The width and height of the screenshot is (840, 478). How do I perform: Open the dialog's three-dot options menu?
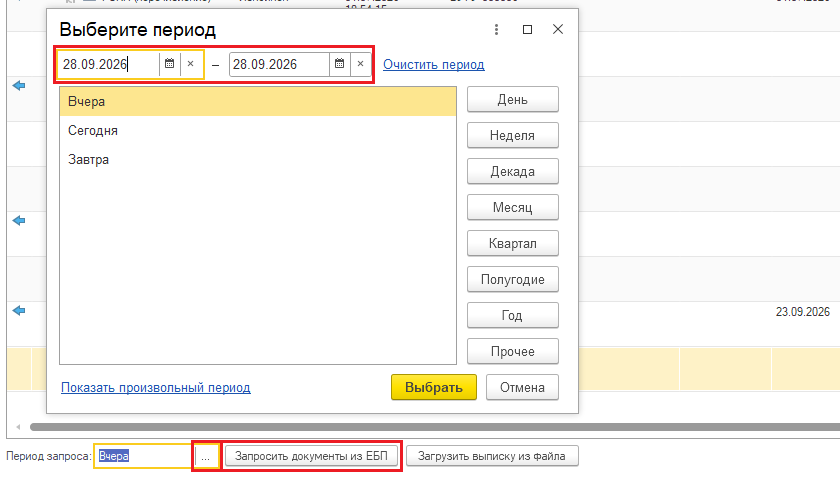pyautogui.click(x=497, y=29)
